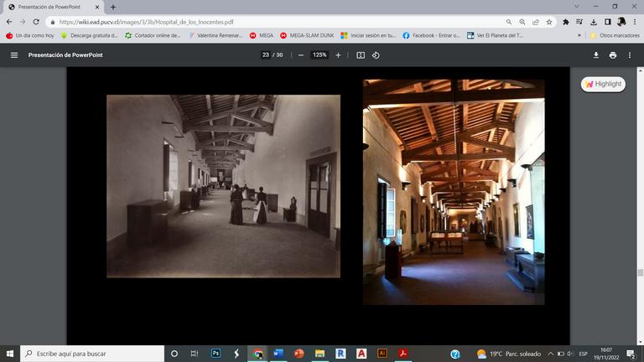Click the PDF vertical scrollbar thumb
Screen dimensions: 644x362
coord(640,272)
